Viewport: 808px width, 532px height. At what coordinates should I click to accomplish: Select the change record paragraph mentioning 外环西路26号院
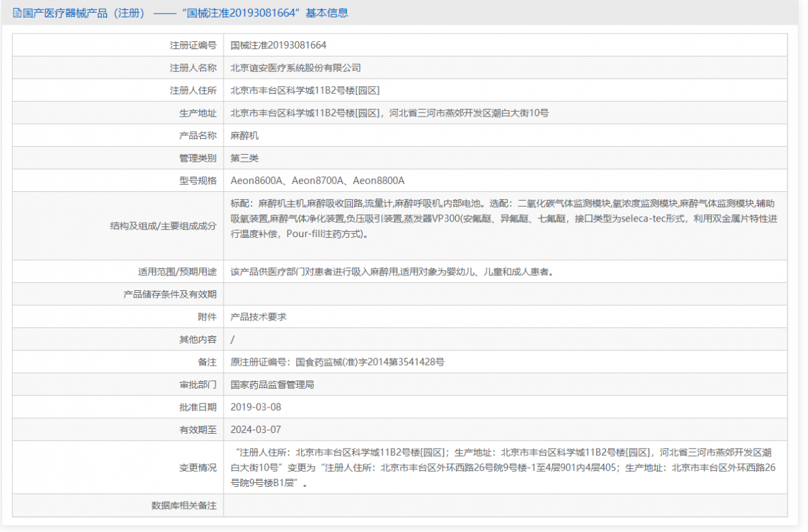point(504,467)
